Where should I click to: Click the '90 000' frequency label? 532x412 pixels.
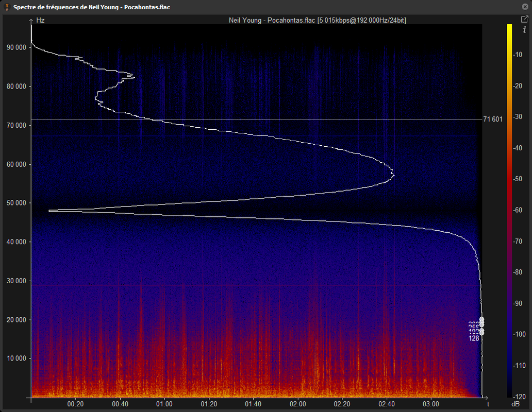tap(16, 47)
